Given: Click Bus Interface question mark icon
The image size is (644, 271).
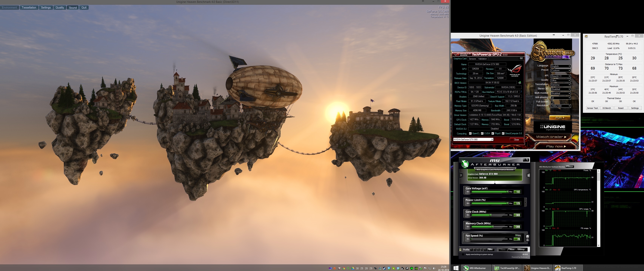Looking at the screenshot, I should tap(521, 92).
